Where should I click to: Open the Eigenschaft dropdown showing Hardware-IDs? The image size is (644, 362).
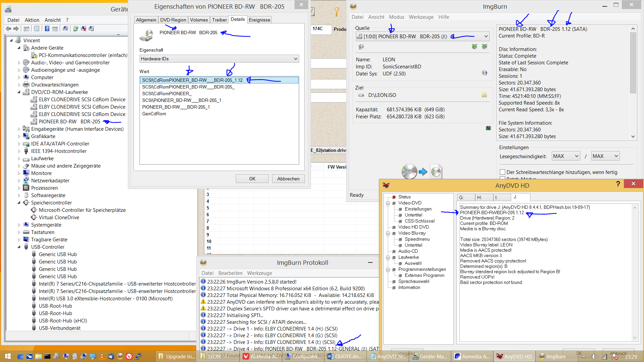pyautogui.click(x=295, y=59)
